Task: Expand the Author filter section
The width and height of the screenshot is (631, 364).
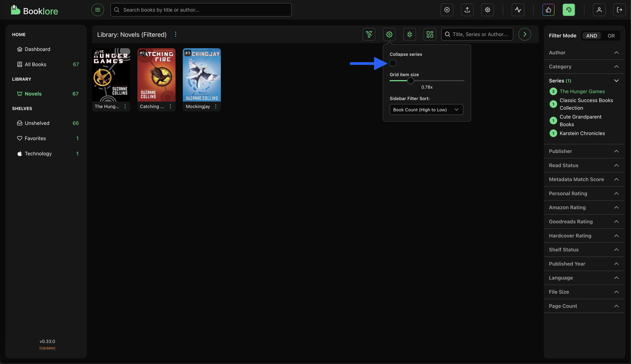Action: (583, 53)
